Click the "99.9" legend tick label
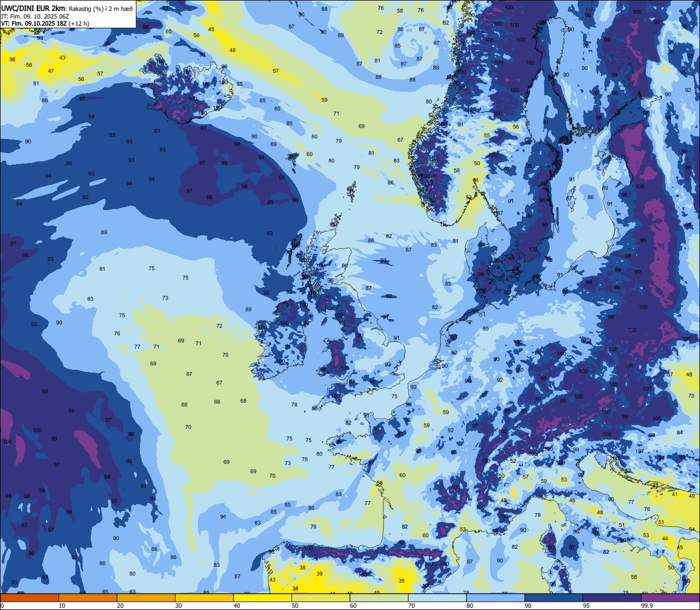Viewport: 700px width, 610px height. [x=647, y=606]
